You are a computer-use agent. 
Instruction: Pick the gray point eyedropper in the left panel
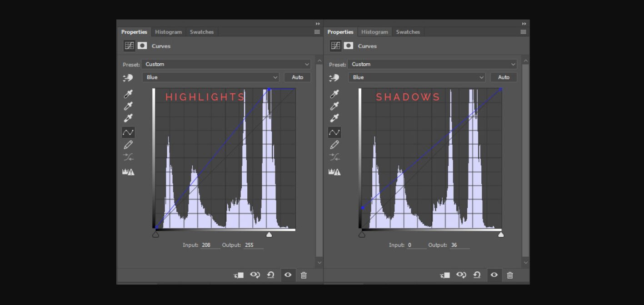click(x=128, y=106)
